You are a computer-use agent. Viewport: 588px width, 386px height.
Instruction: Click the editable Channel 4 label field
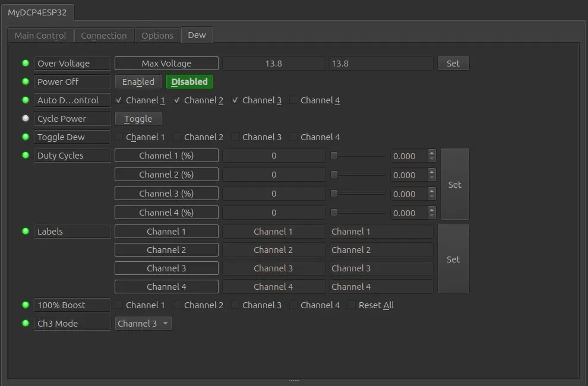(381, 287)
